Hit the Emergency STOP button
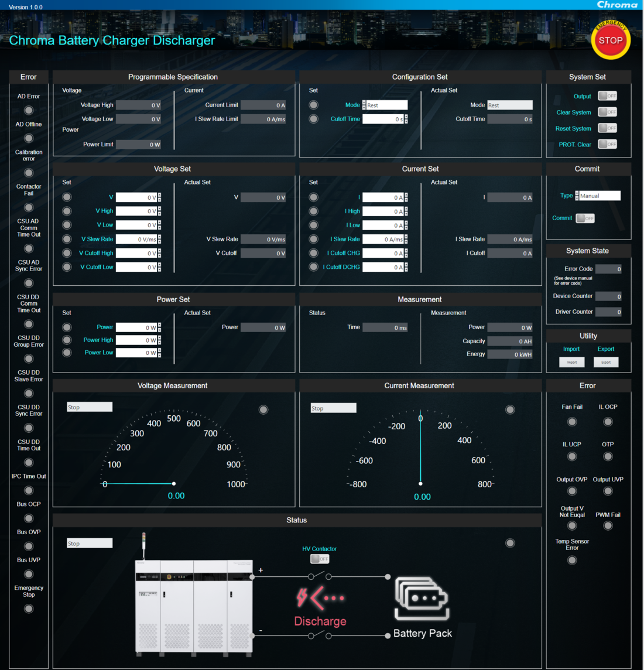Screen dimensions: 644x670 [x=610, y=40]
